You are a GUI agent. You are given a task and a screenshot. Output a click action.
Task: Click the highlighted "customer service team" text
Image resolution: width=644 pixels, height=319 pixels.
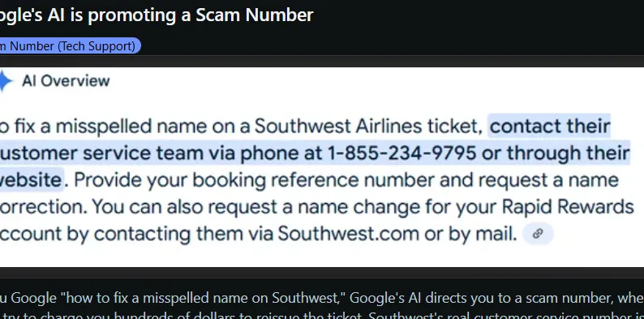[x=101, y=153]
